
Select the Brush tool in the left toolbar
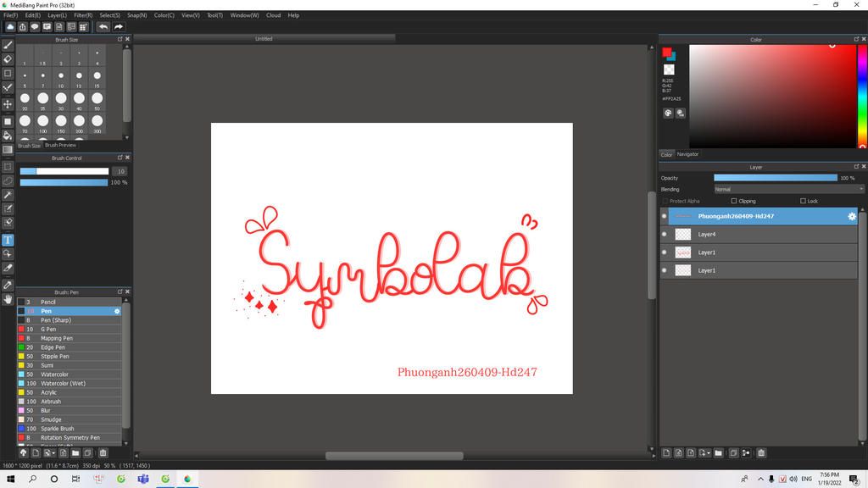click(8, 46)
